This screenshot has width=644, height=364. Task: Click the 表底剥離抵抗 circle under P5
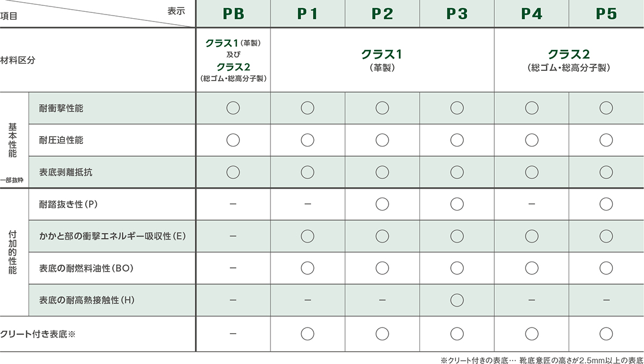[606, 172]
